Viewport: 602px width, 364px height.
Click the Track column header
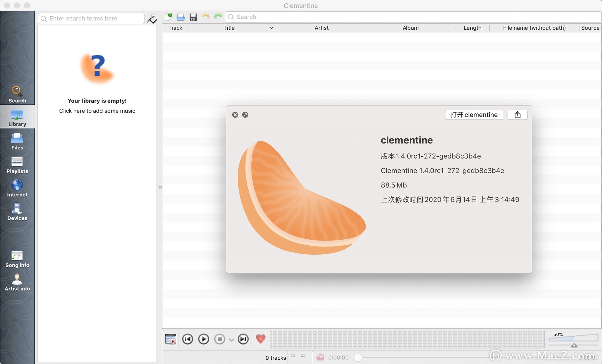tap(175, 28)
